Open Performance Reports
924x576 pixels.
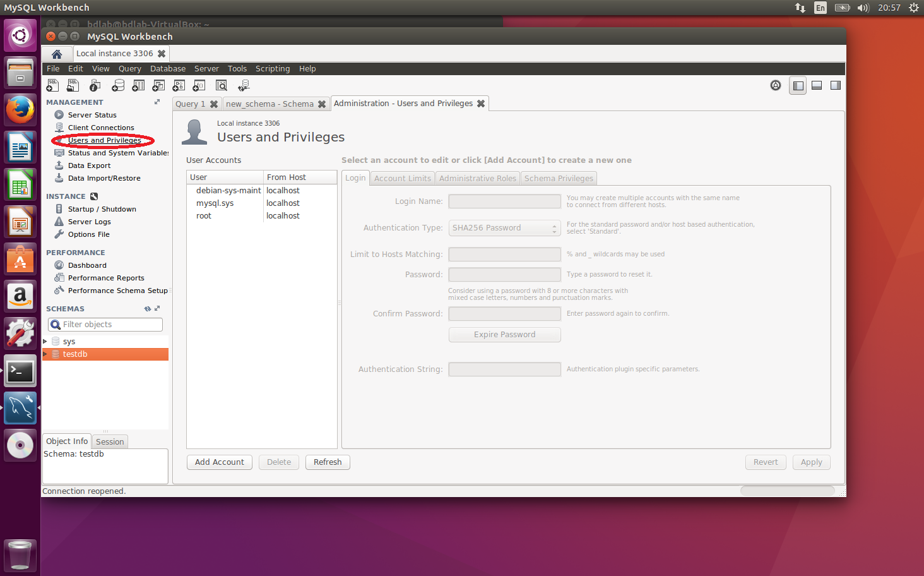[106, 278]
